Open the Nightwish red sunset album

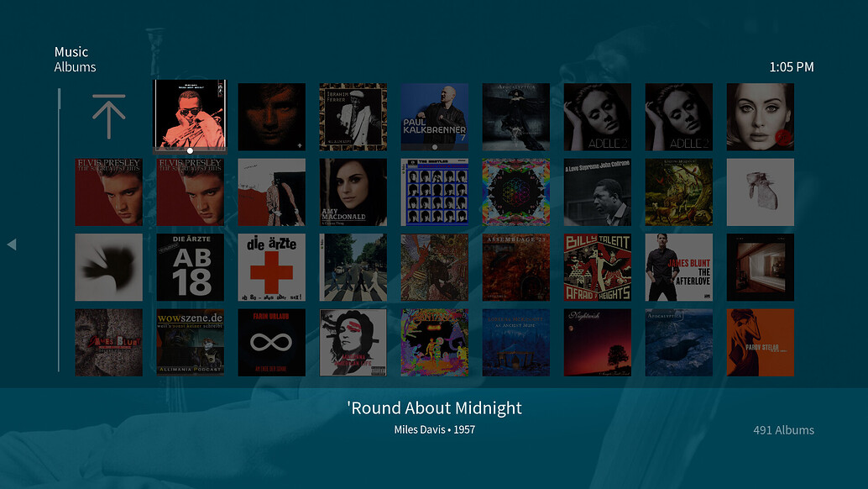coord(597,342)
